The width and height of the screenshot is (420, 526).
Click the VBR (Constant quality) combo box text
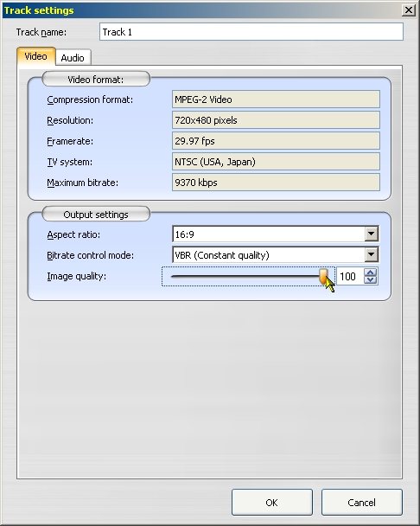pyautogui.click(x=222, y=255)
